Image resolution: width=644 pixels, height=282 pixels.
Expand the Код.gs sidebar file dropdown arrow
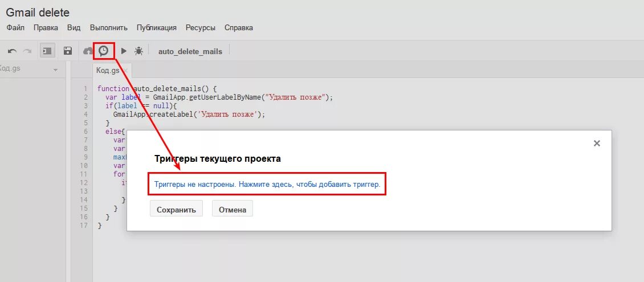tap(55, 71)
